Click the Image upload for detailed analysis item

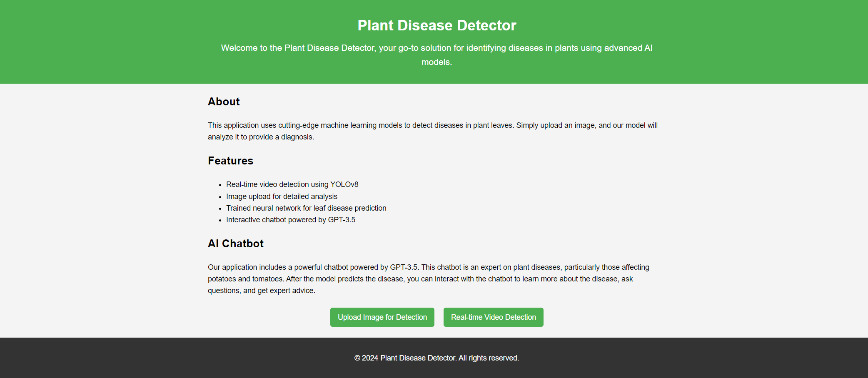(x=282, y=196)
